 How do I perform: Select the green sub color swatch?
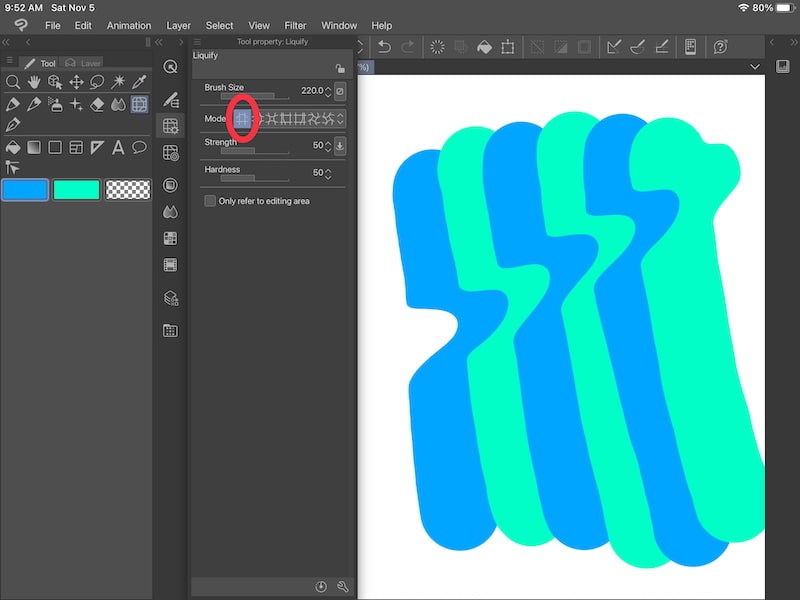point(77,188)
